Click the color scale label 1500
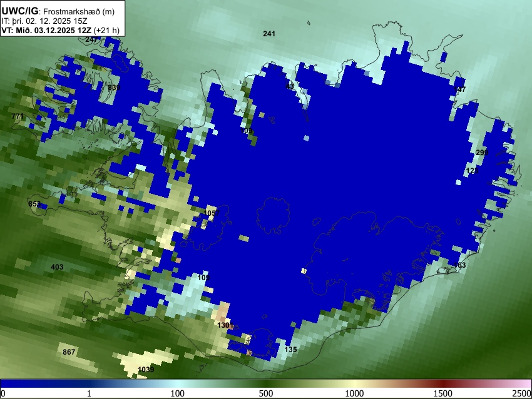 (x=443, y=393)
